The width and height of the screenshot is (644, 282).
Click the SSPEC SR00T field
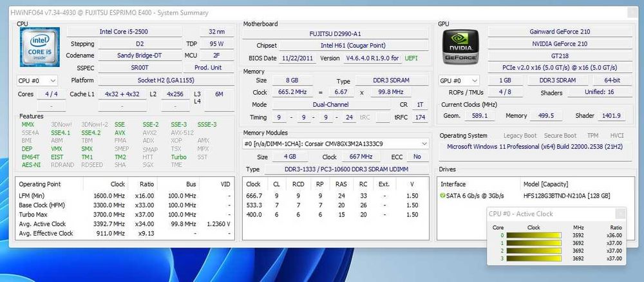point(140,68)
